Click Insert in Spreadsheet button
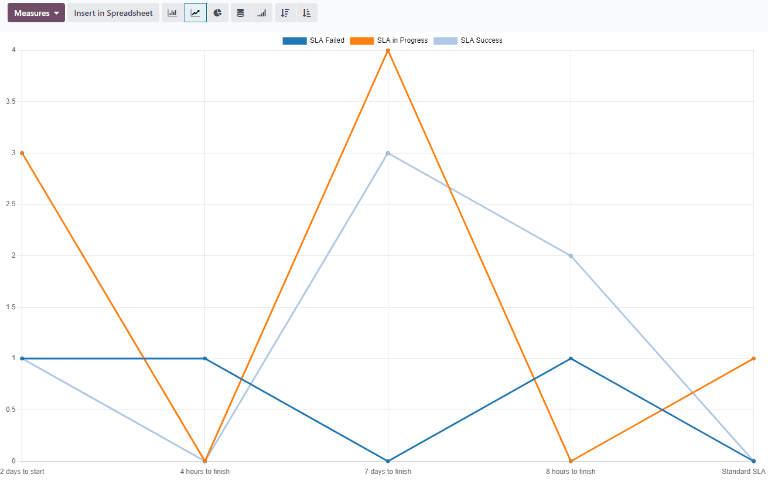 113,13
